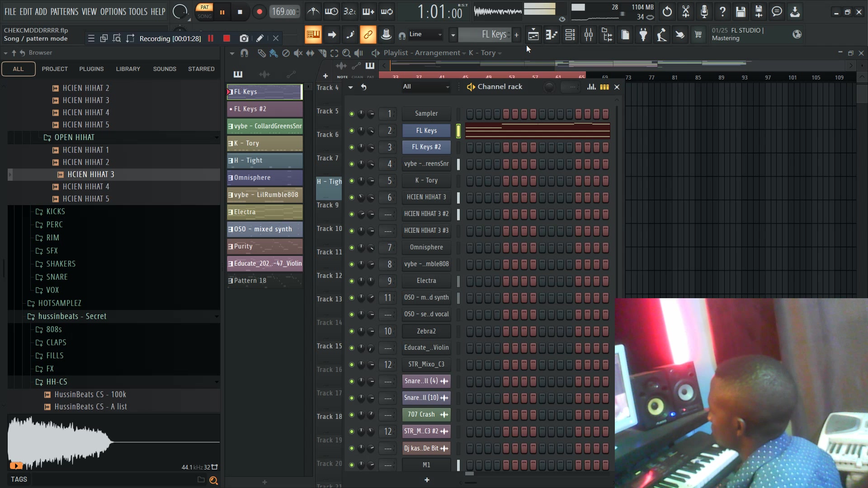Select the Mute tool in Playlist

pos(298,53)
